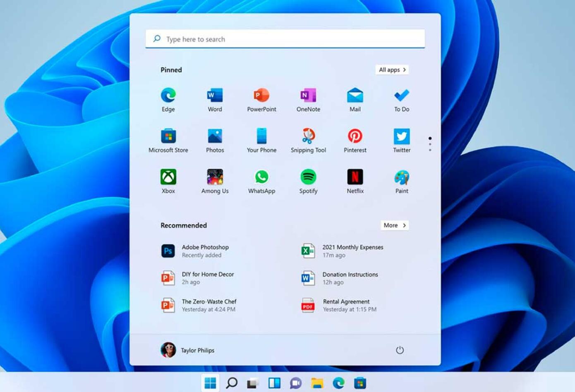The height and width of the screenshot is (392, 575).
Task: Open The Zero-Waste Chef presentation
Action: 199,306
